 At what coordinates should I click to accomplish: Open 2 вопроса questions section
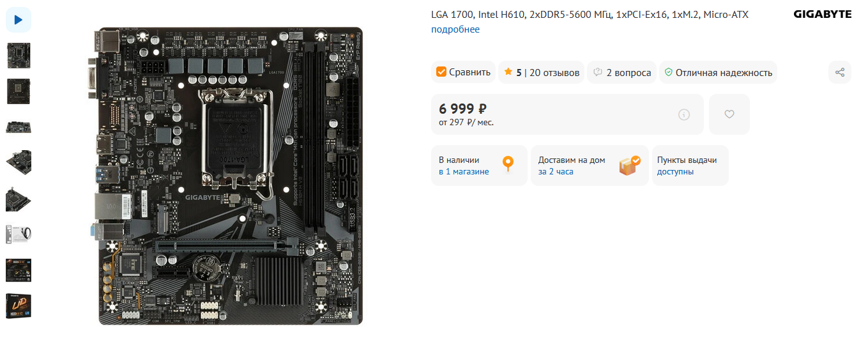pyautogui.click(x=628, y=72)
